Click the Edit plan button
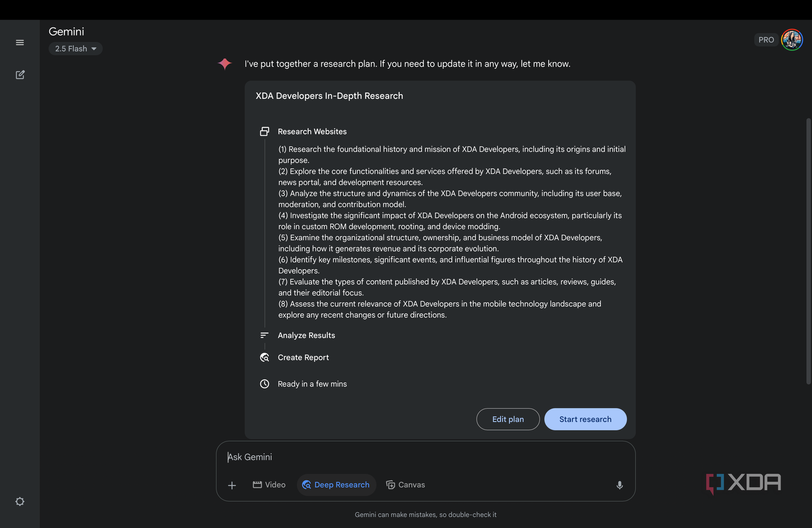812x528 pixels. [x=508, y=419]
